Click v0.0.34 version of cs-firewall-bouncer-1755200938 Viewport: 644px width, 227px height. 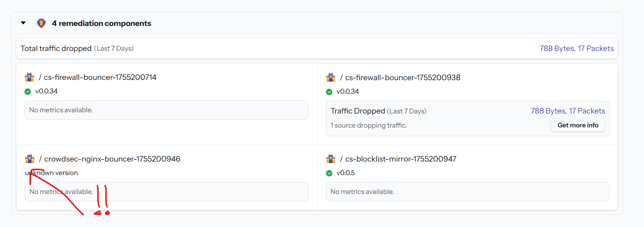pos(348,92)
